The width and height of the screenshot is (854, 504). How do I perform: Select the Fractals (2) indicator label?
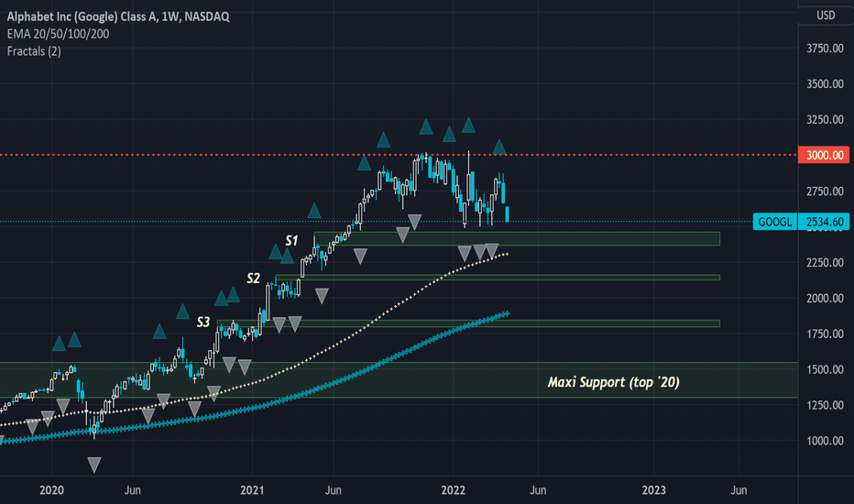34,51
